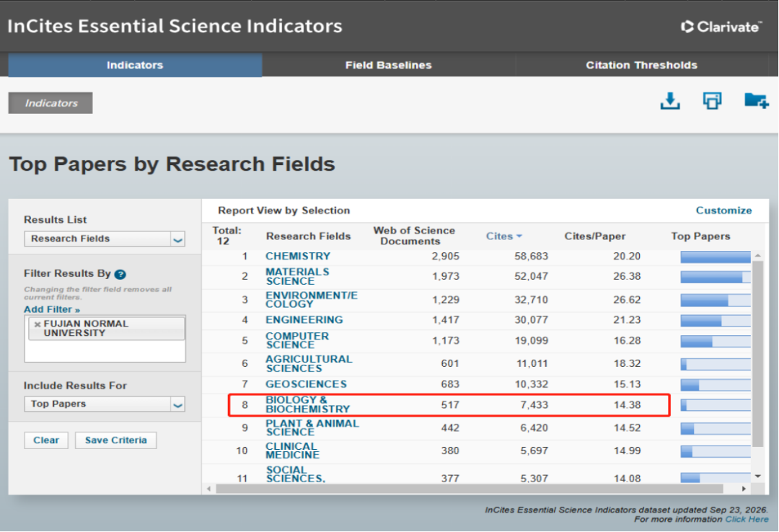Viewport: 779px width, 532px height.
Task: Open the COMPUTER SCIENCE research field
Action: point(297,341)
